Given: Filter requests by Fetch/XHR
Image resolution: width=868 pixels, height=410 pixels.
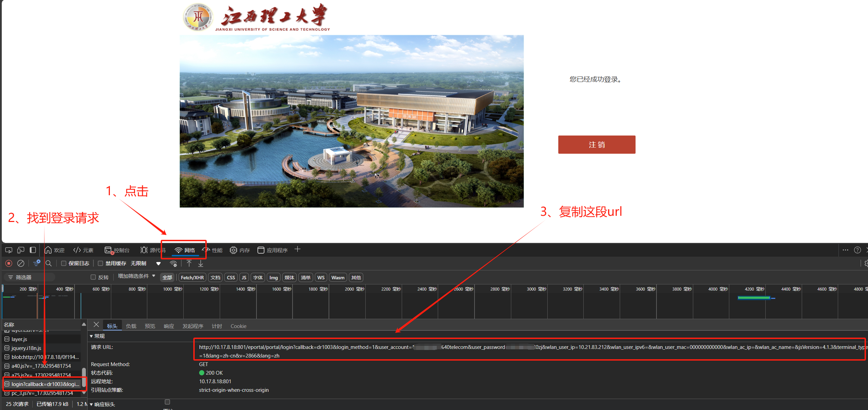Looking at the screenshot, I should click(x=192, y=278).
